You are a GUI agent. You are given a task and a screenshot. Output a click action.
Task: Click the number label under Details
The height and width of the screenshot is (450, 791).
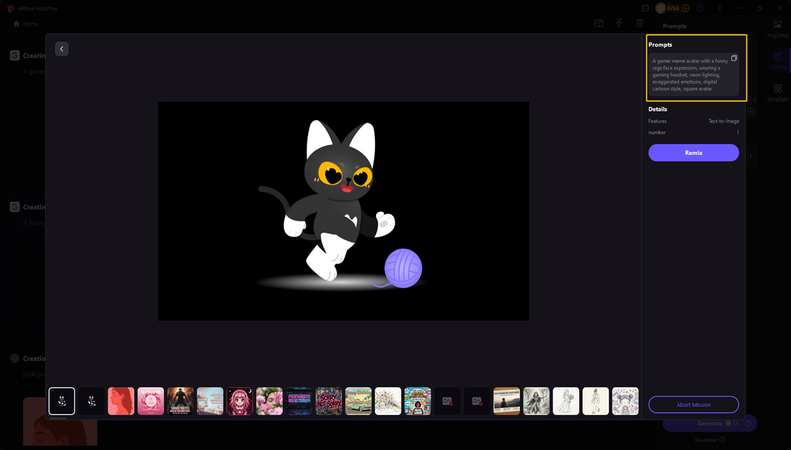pos(657,132)
